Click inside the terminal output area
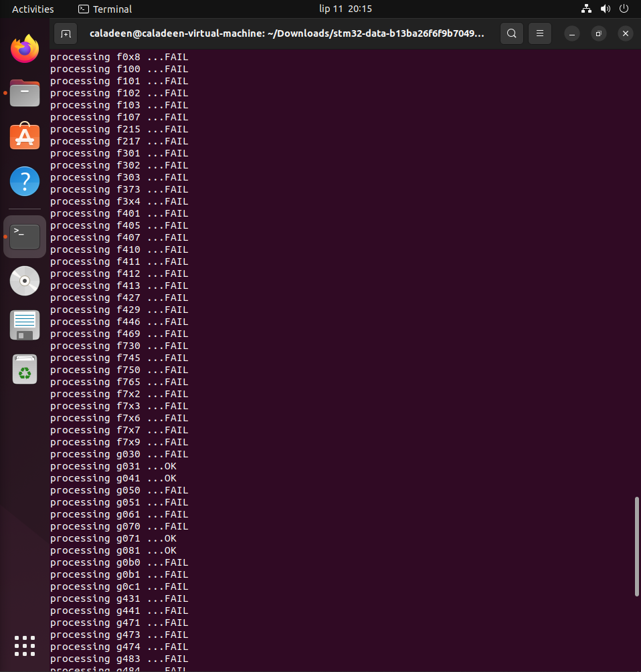The width and height of the screenshot is (641, 672). (x=301, y=334)
